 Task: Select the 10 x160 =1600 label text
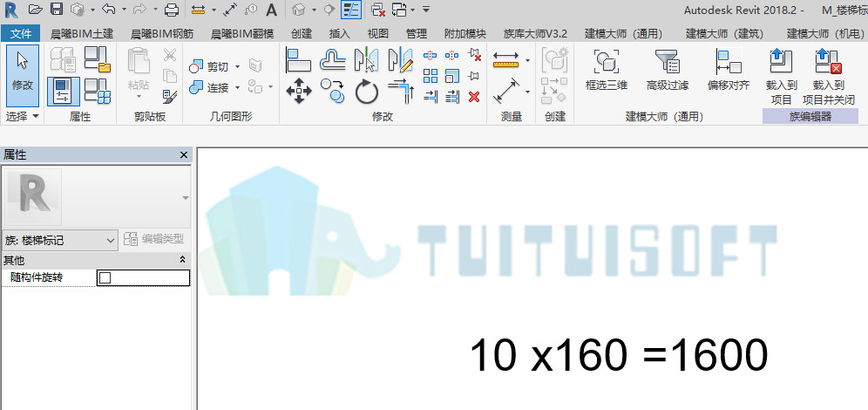tap(619, 356)
